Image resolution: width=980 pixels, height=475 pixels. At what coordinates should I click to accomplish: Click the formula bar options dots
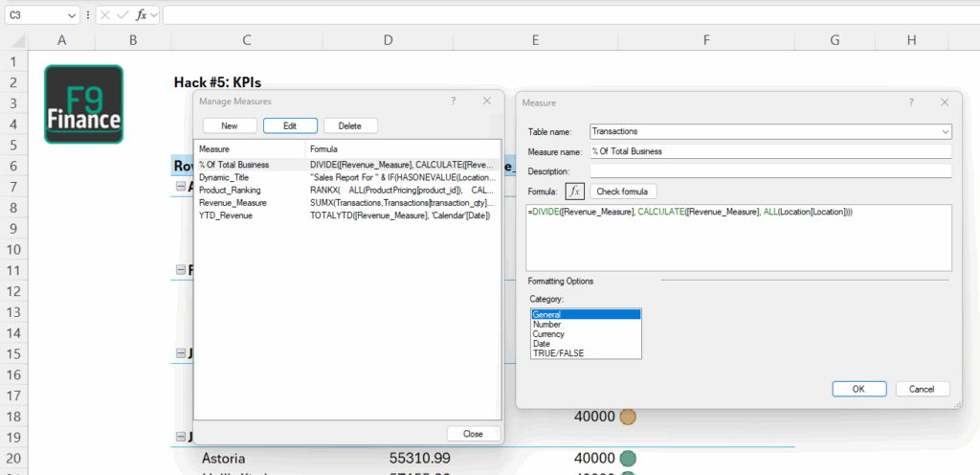[87, 15]
